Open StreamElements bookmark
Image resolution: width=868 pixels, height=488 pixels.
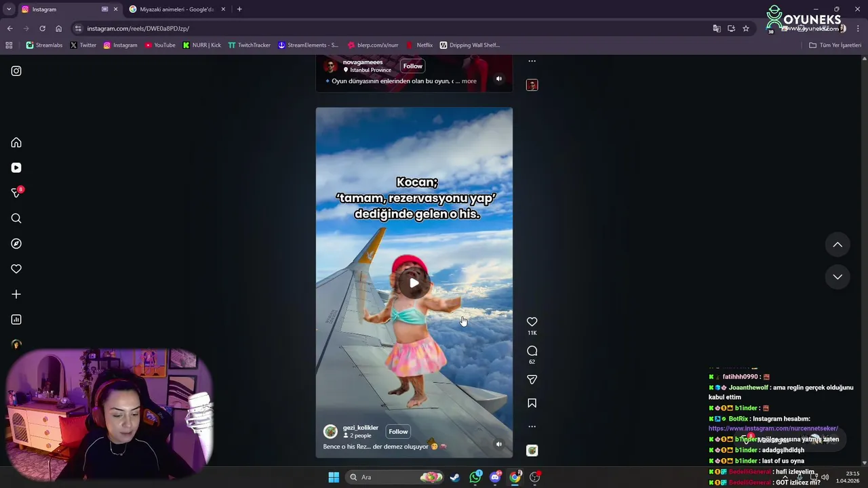click(x=308, y=45)
